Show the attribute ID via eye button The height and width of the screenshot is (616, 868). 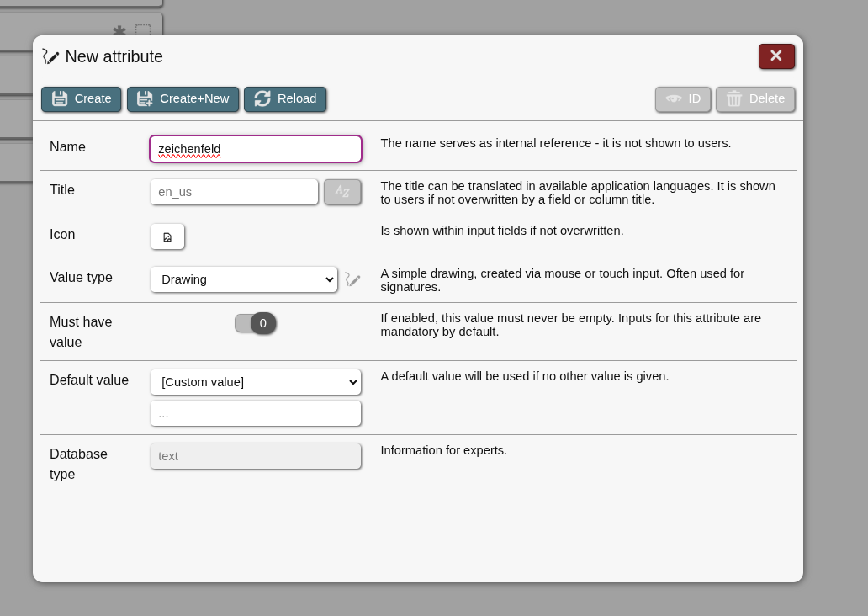coord(683,99)
